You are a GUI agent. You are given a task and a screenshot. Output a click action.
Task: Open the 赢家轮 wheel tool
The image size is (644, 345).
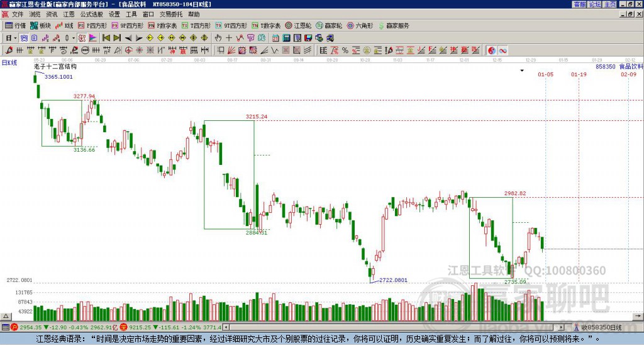pos(329,25)
